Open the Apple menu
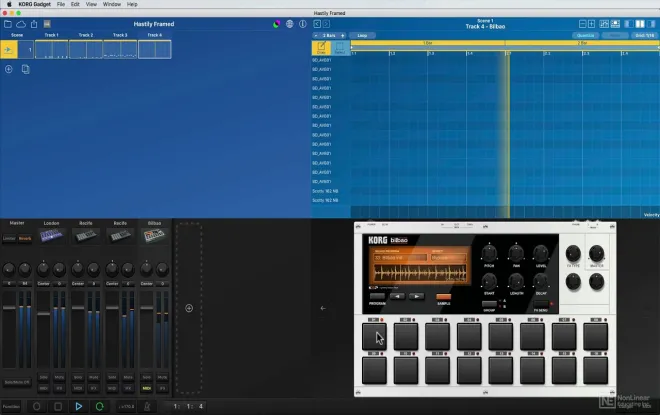This screenshot has height=415, width=660. (9, 4)
